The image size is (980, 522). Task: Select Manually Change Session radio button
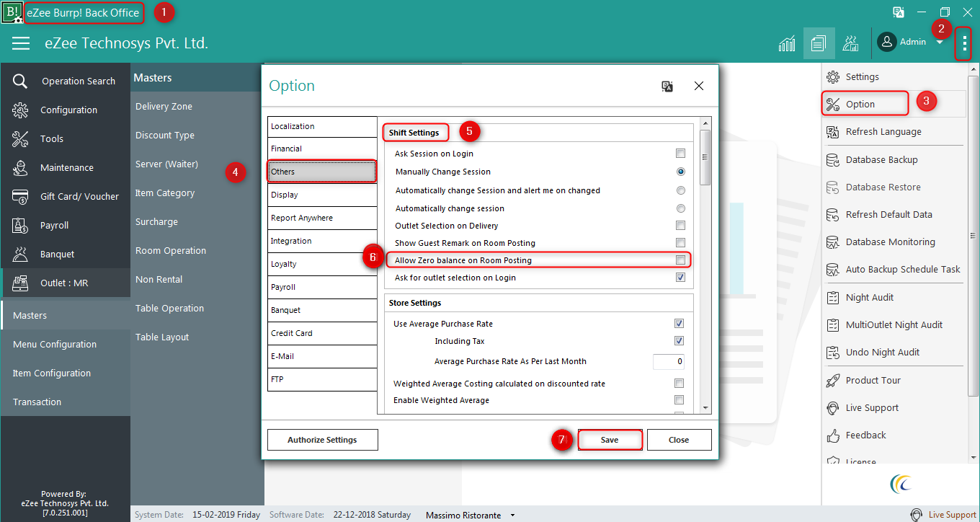pyautogui.click(x=680, y=172)
